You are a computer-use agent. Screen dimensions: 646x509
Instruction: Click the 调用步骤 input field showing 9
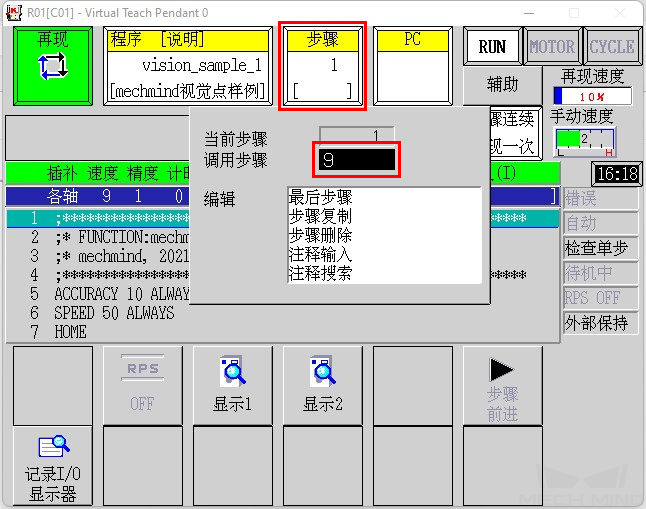click(357, 160)
